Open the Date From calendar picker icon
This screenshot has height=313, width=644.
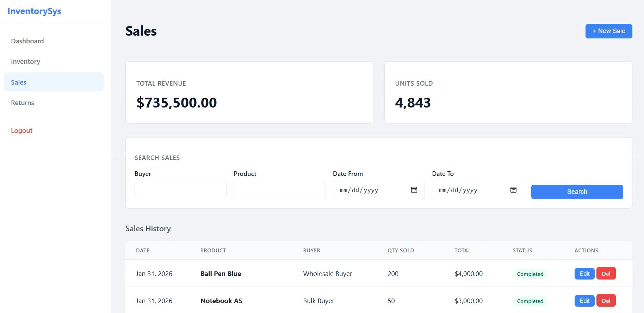tap(414, 190)
